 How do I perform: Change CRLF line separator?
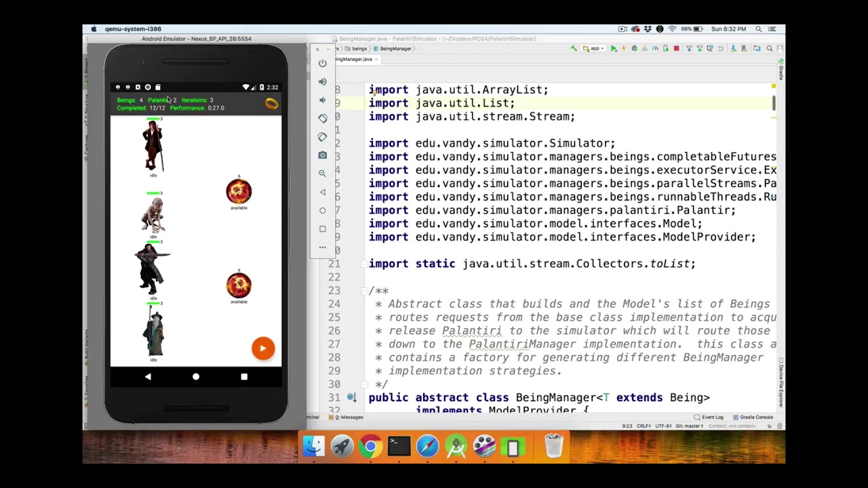click(x=644, y=426)
